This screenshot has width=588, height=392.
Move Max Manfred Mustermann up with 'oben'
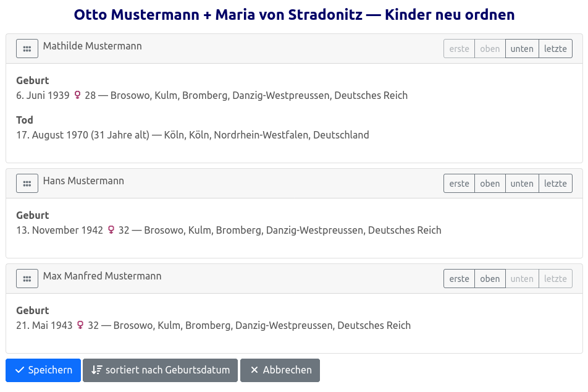(490, 279)
